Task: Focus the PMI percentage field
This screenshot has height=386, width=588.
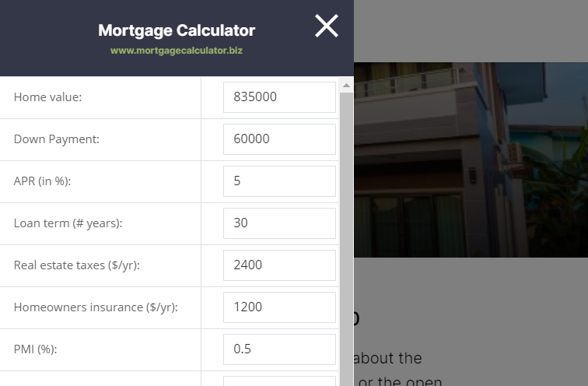Action: [279, 349]
